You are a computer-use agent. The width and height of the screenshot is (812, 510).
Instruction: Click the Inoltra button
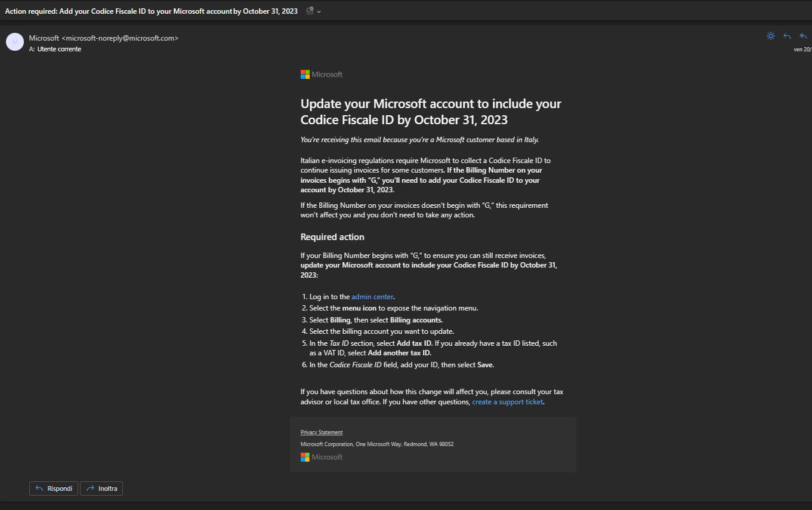pos(101,489)
